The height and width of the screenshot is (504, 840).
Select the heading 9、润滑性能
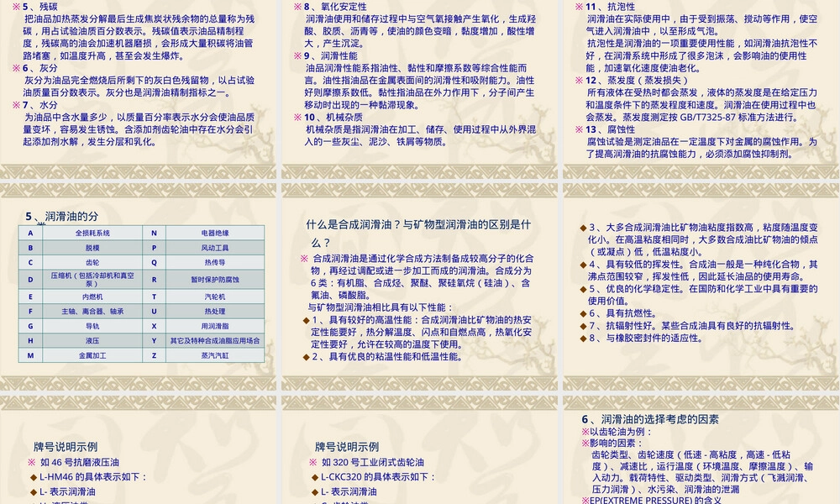pos(330,55)
